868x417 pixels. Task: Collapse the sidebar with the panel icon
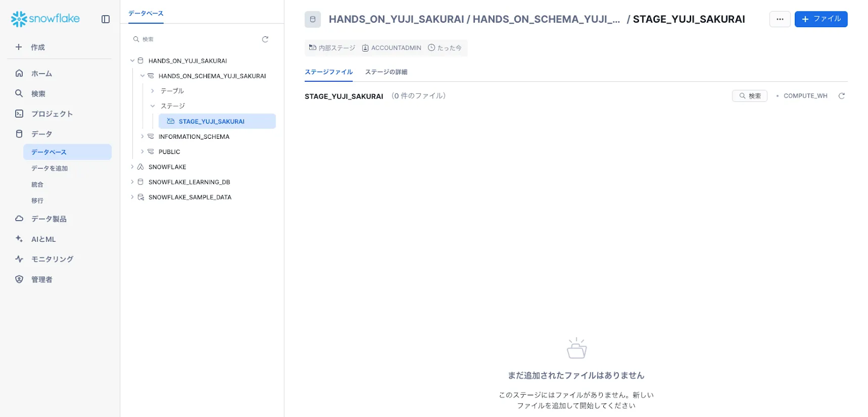[106, 19]
